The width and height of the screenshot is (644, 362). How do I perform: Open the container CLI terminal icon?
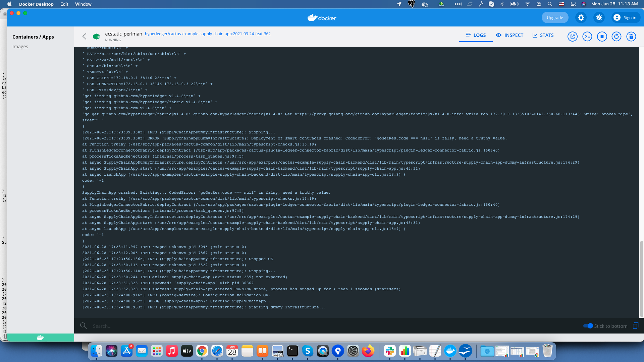(587, 37)
